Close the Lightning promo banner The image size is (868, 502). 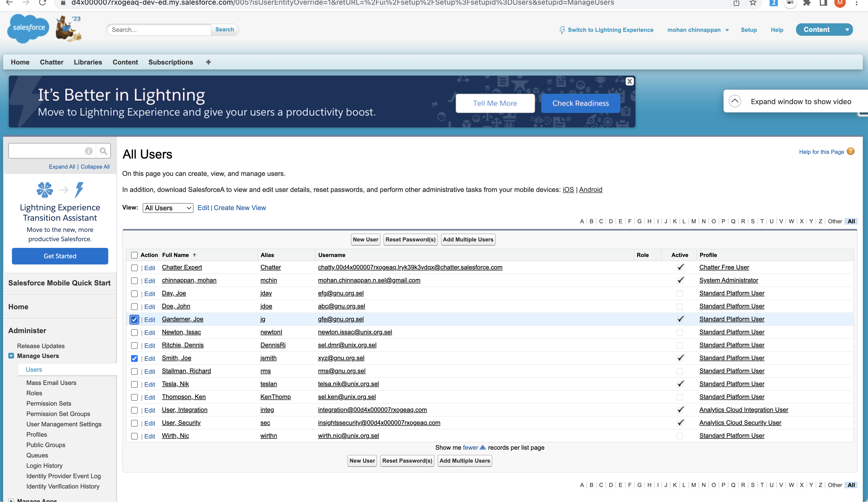pyautogui.click(x=630, y=81)
